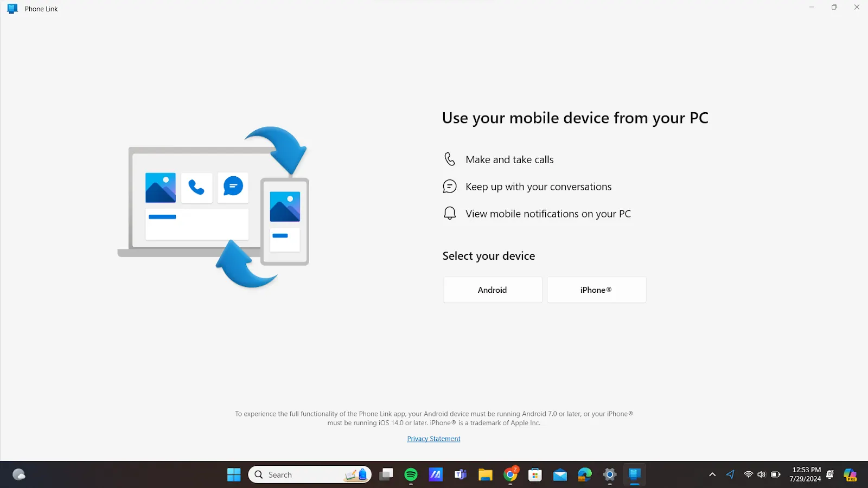This screenshot has width=868, height=488.
Task: Open File Explorer from the taskbar
Action: click(485, 475)
